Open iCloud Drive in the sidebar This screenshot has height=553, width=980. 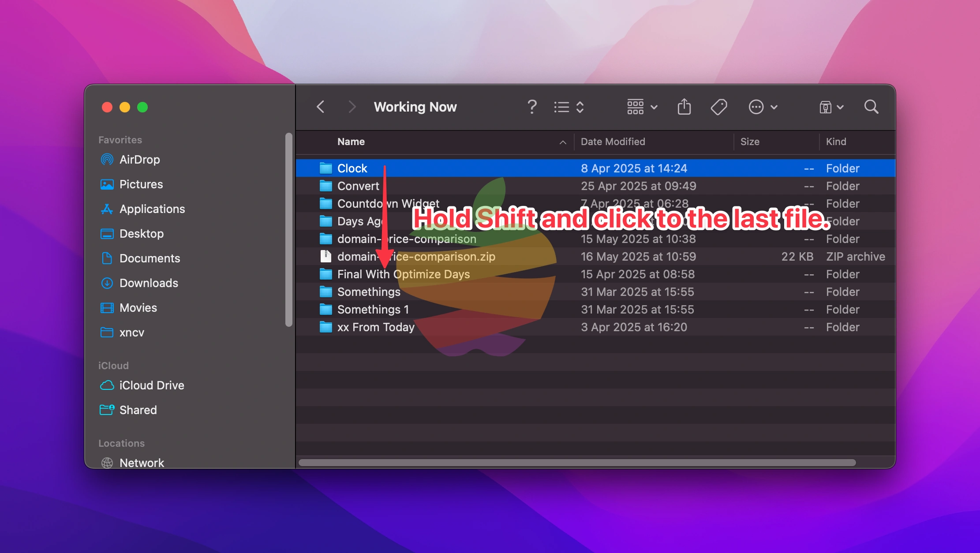click(151, 385)
